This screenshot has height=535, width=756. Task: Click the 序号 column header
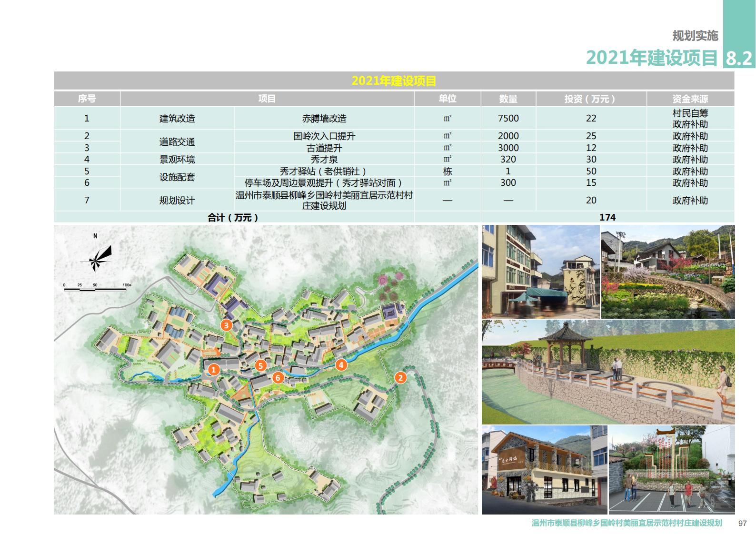pyautogui.click(x=87, y=99)
